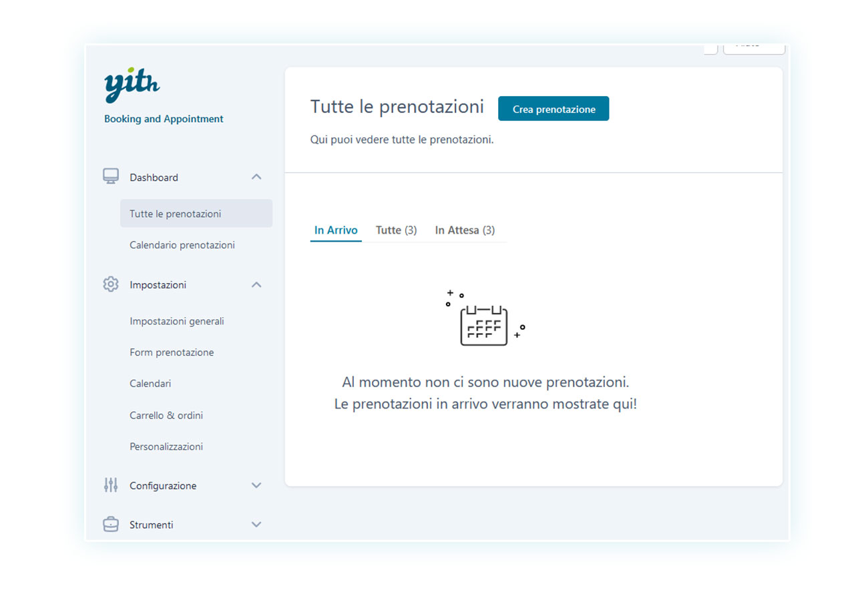Click the Impostazioni menu label
This screenshot has height=590, width=868.
pyautogui.click(x=158, y=285)
